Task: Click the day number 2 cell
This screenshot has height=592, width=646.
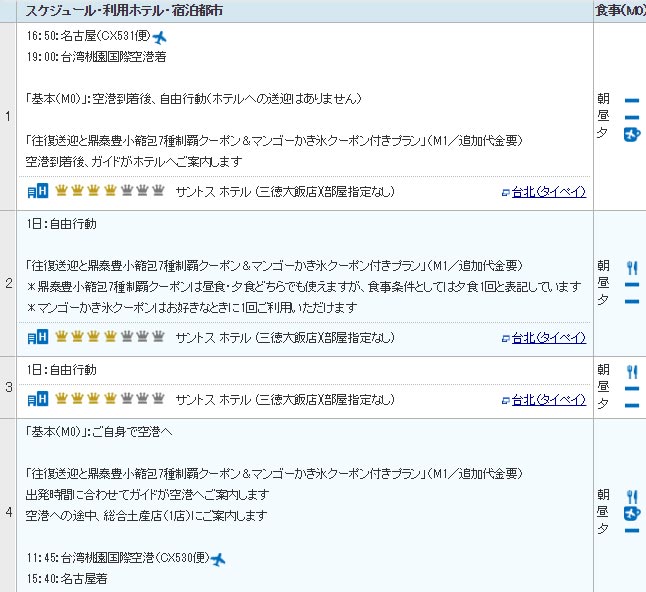Action: (x=8, y=283)
